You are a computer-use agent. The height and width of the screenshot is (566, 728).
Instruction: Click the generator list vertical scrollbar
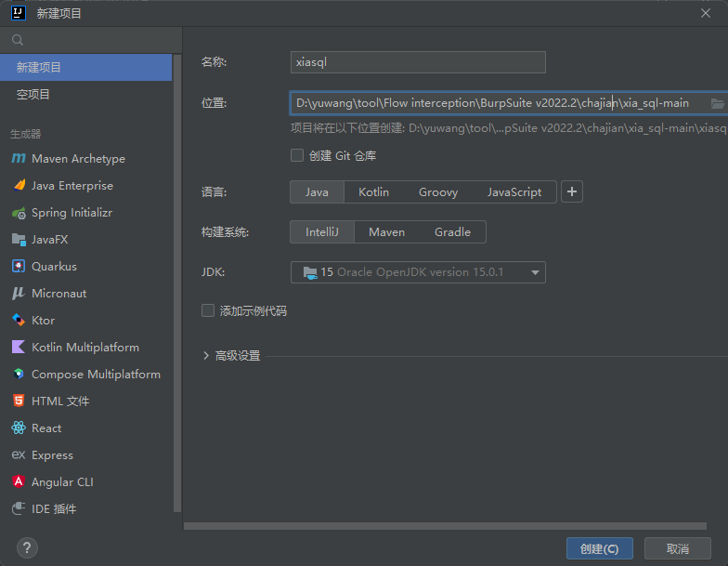click(x=176, y=283)
